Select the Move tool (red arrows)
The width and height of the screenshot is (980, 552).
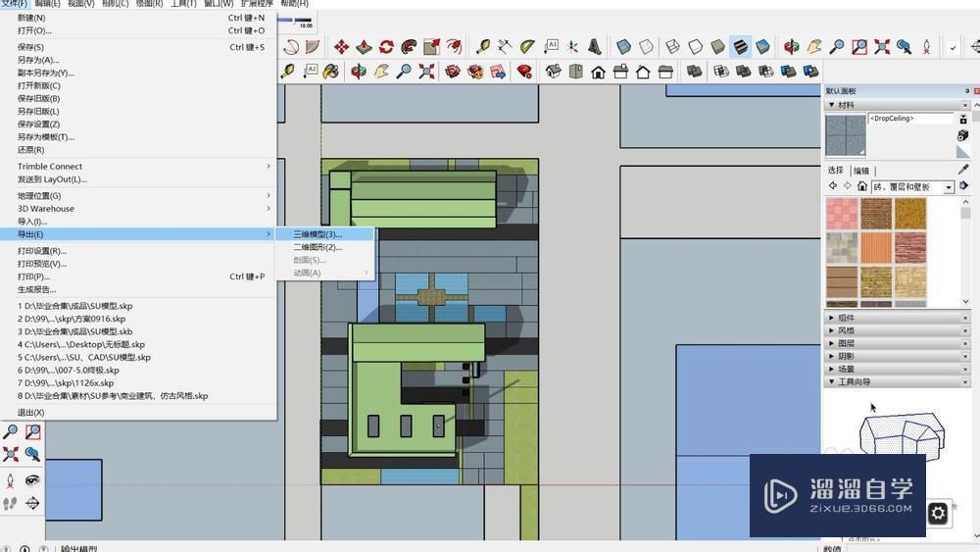pos(341,47)
